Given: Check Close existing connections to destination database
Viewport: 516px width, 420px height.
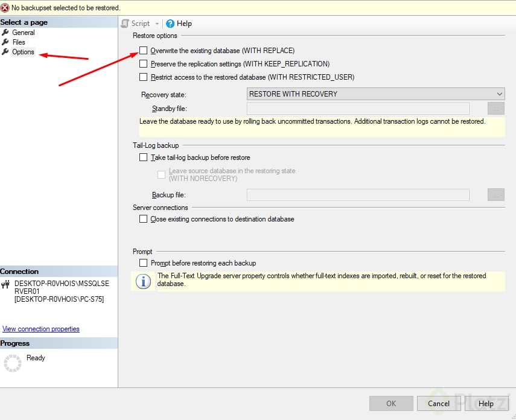Looking at the screenshot, I should pyautogui.click(x=143, y=219).
